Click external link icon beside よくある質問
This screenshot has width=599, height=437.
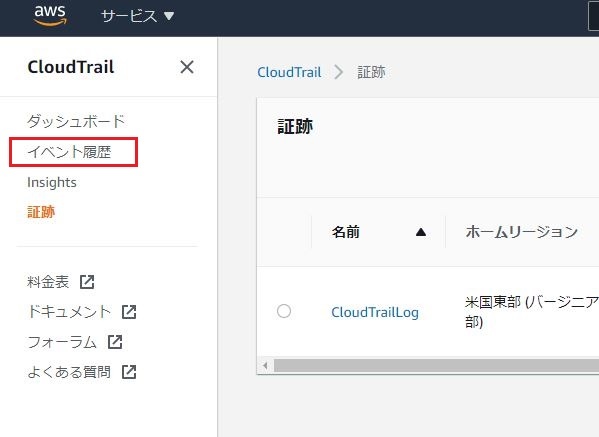coord(129,371)
